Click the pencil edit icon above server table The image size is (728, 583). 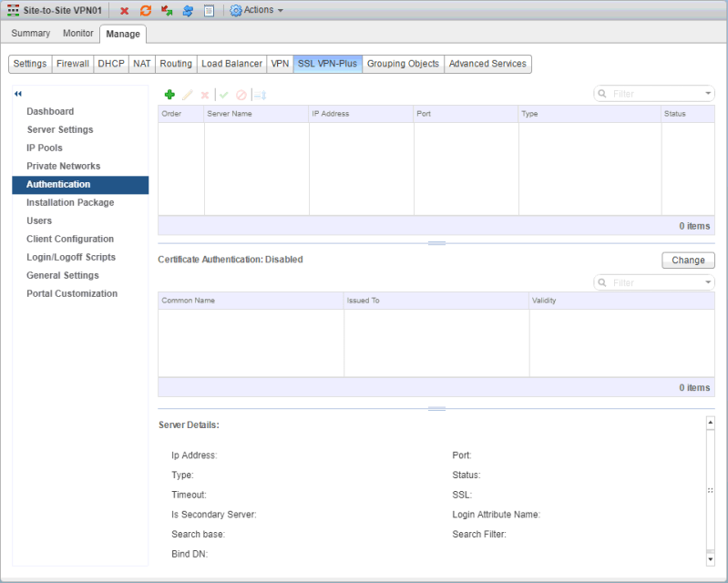point(188,95)
